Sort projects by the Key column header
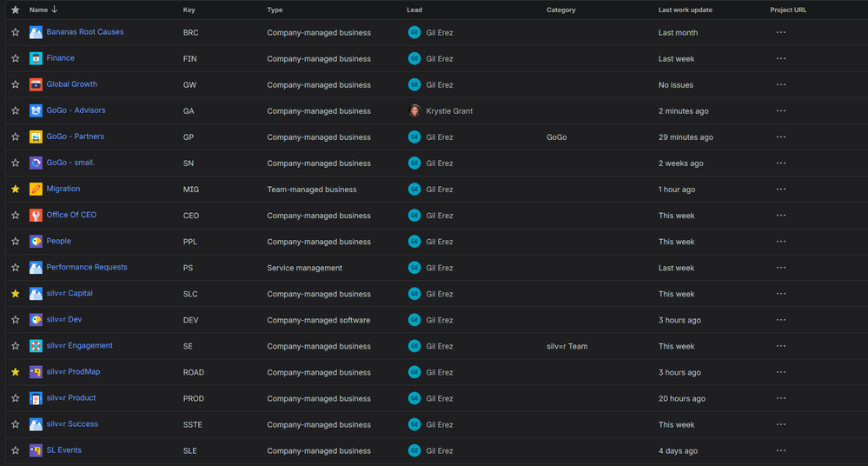 click(189, 10)
